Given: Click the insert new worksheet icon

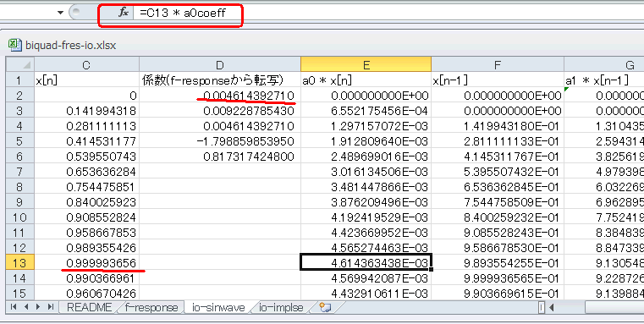Looking at the screenshot, I should (325, 307).
